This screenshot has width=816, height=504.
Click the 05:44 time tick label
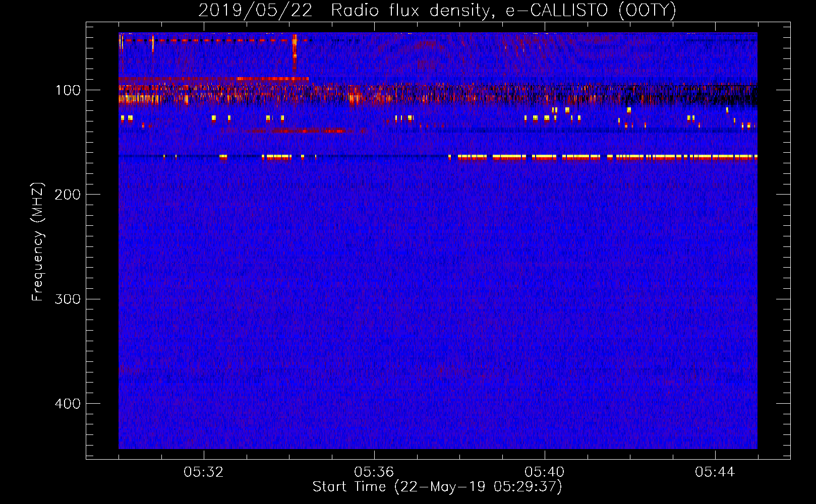pos(715,472)
